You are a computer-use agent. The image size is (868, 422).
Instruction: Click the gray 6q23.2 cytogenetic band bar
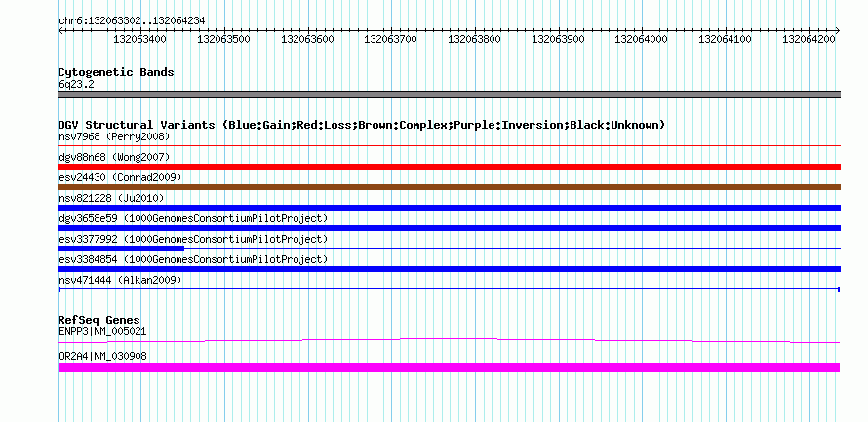[x=449, y=95]
